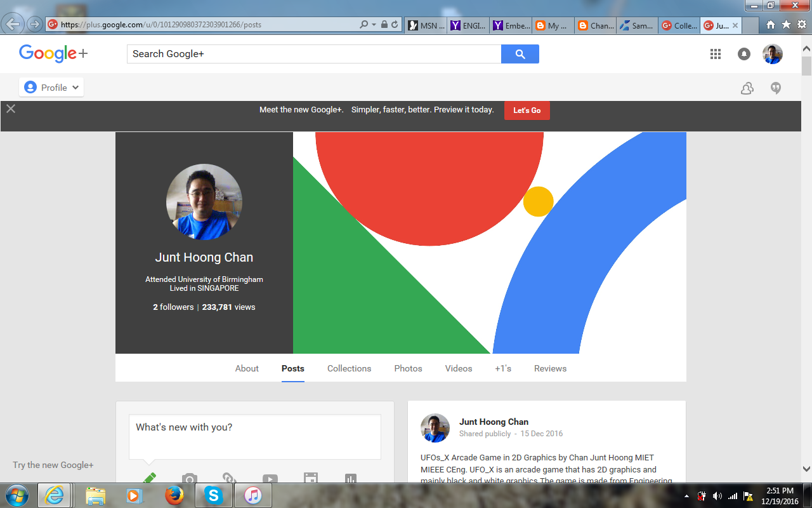This screenshot has width=812, height=508.
Task: Switch to the MSN browser tab
Action: click(425, 25)
